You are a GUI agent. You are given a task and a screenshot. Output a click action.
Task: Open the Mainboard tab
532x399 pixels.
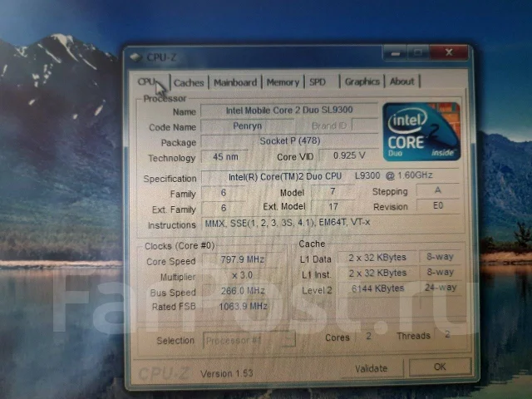pos(235,82)
